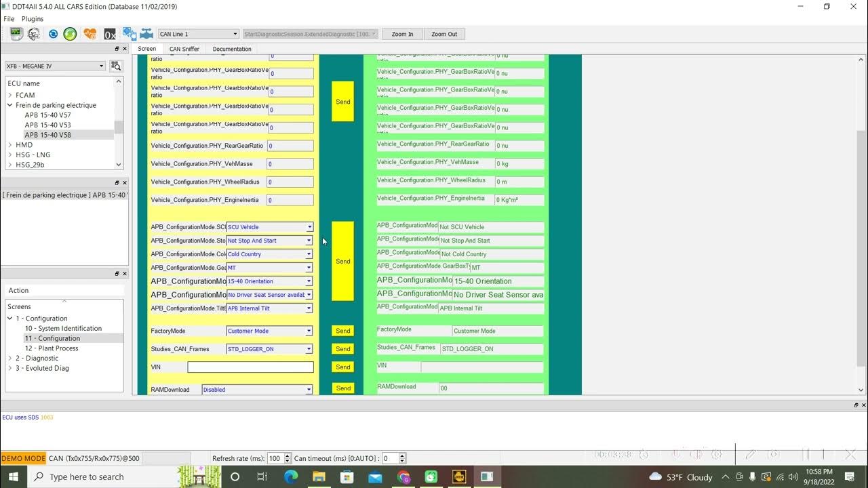
Task: Click the Refresh rate value field
Action: 275,459
